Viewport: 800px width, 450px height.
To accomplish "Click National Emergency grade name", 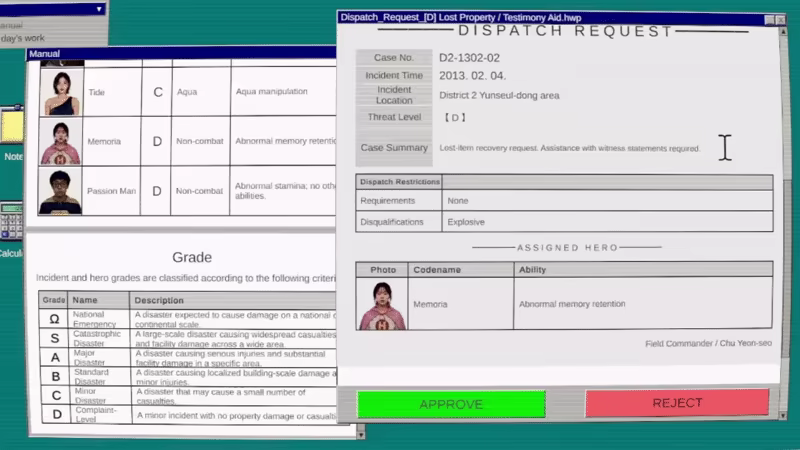I will click(94, 319).
